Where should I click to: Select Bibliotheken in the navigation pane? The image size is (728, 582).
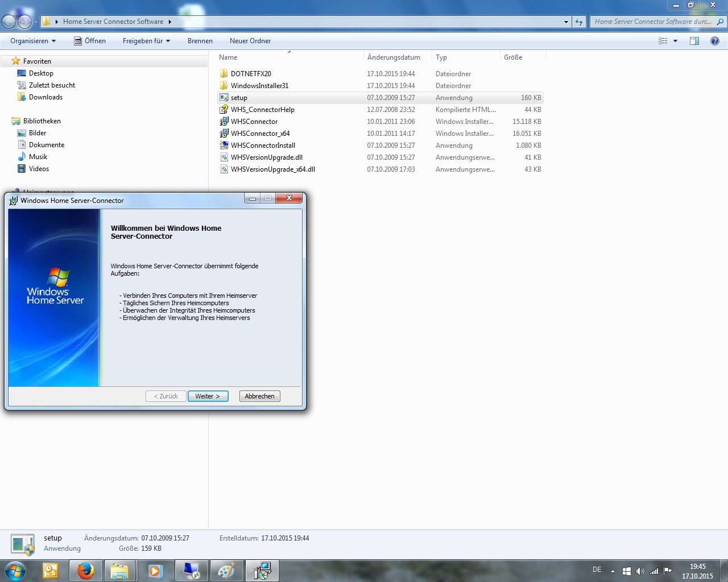pyautogui.click(x=42, y=120)
